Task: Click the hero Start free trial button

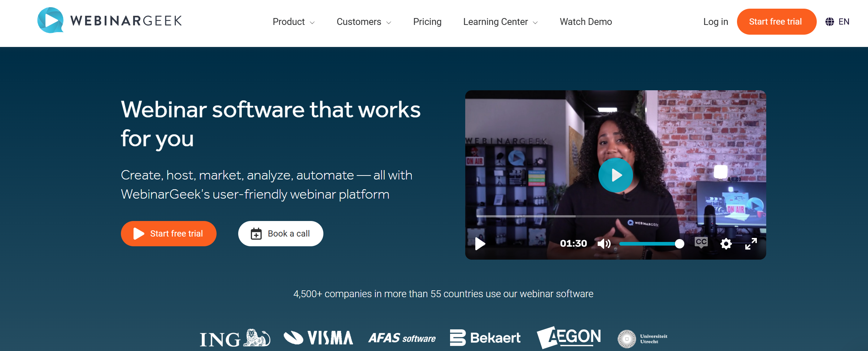Action: [x=169, y=234]
